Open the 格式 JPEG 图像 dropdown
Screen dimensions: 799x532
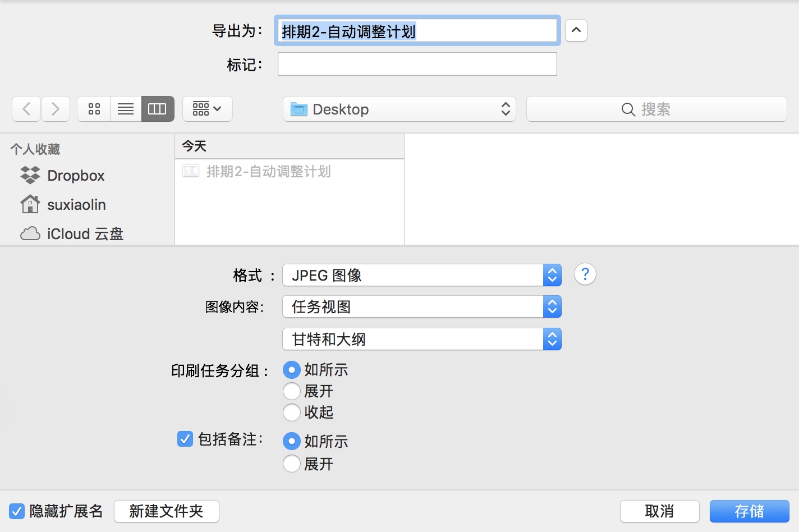click(422, 275)
